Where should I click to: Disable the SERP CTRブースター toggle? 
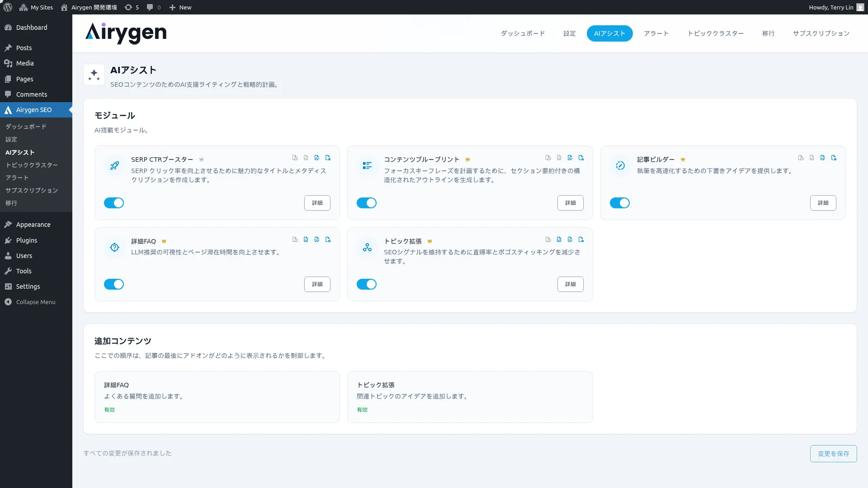pos(114,203)
